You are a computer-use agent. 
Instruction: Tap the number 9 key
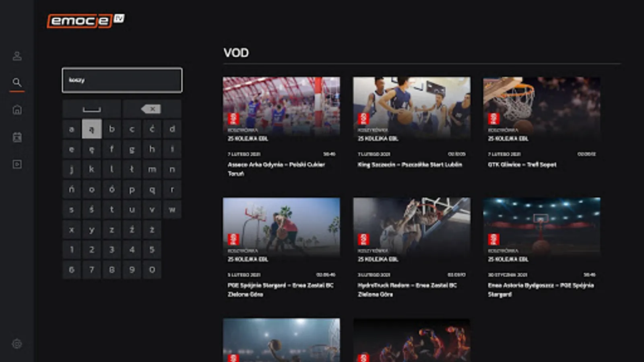point(132,270)
